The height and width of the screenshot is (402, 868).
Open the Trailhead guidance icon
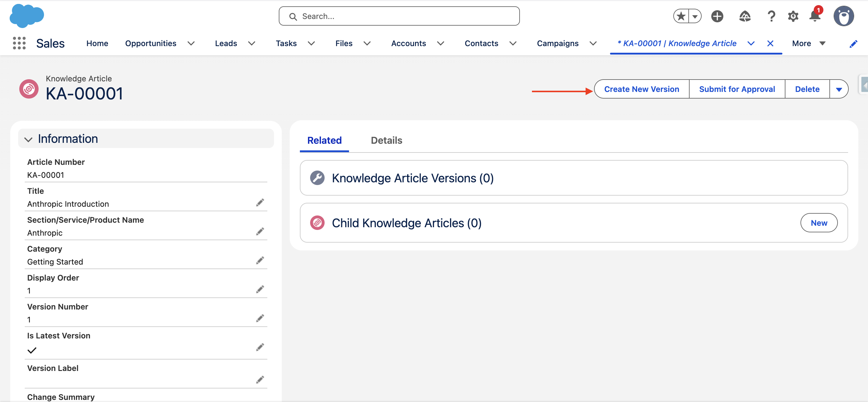pos(745,16)
